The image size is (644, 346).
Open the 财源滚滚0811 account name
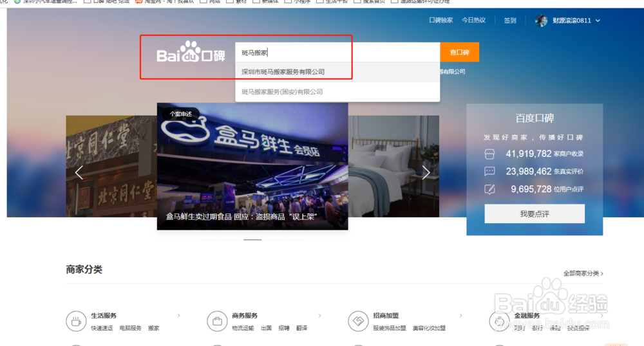(572, 21)
